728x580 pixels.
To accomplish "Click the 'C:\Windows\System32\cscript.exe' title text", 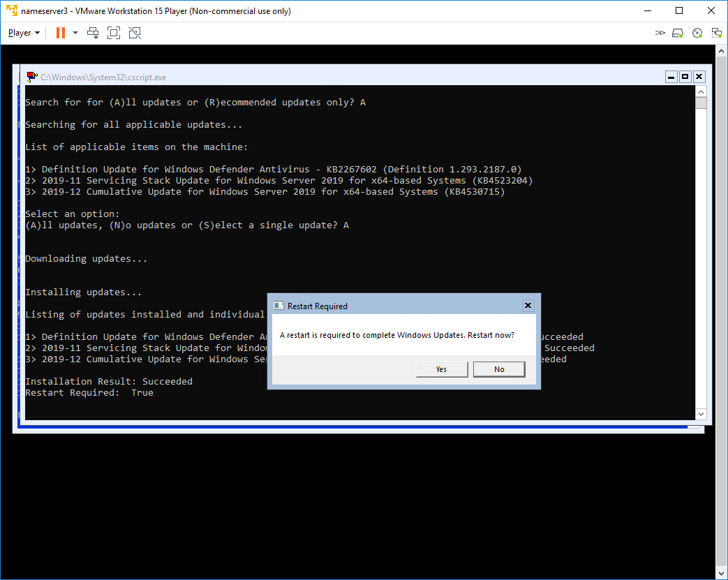I will point(103,77).
